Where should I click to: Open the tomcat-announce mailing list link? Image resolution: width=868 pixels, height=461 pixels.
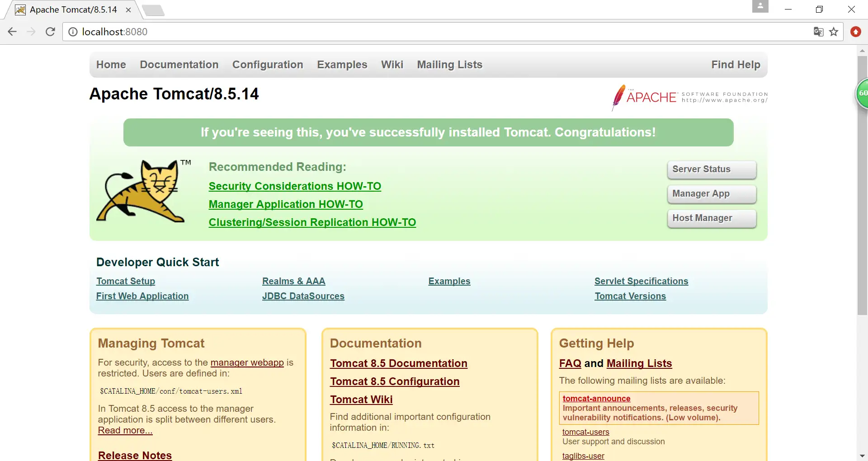pos(596,398)
